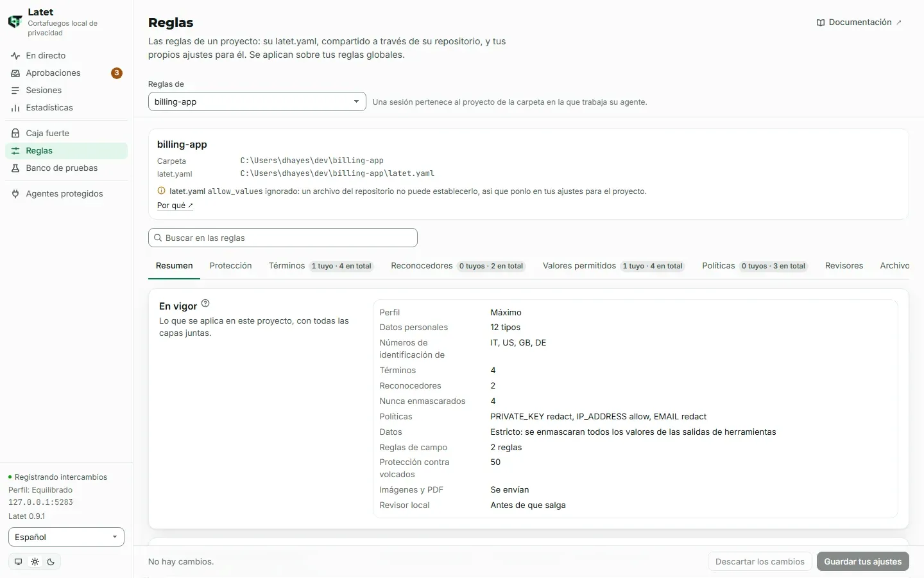Click the latet.yaml file path text
The width and height of the screenshot is (924, 578).
tap(338, 173)
